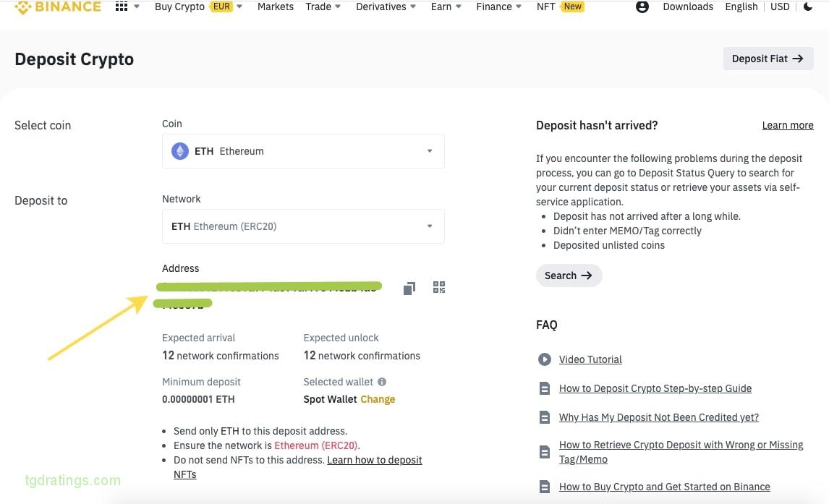The image size is (829, 504).
Task: Open How to Deposit Crypto Step-by-step Guide
Action: pos(655,388)
